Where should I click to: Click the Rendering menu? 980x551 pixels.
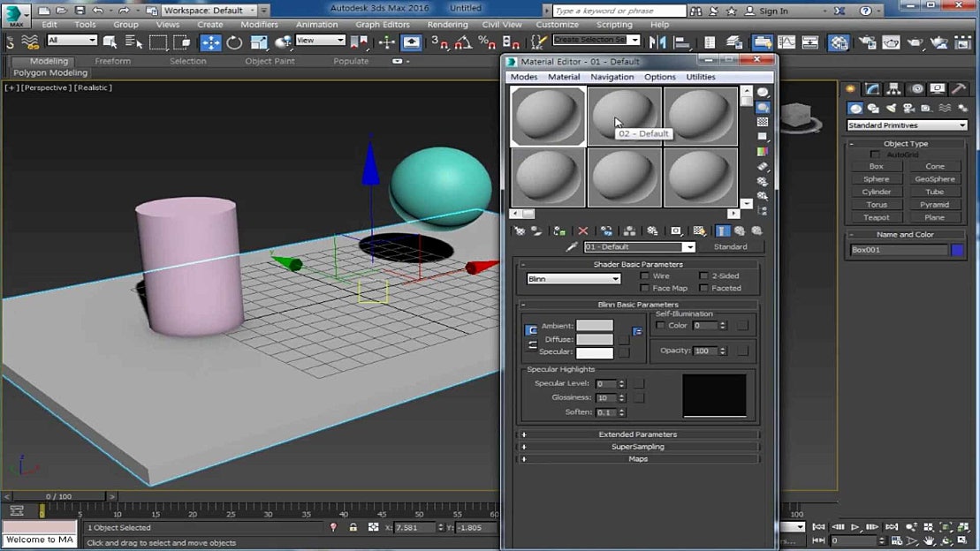point(447,24)
